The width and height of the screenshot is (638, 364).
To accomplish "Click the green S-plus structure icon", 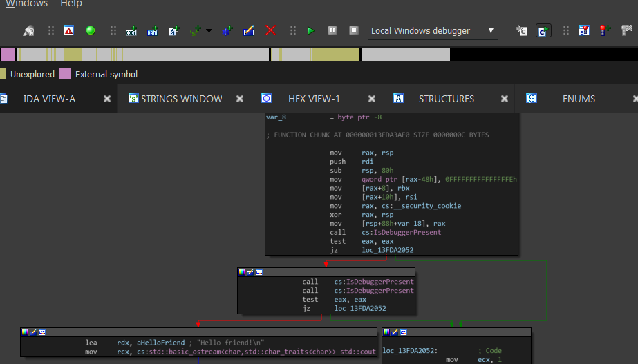I will 196,30.
